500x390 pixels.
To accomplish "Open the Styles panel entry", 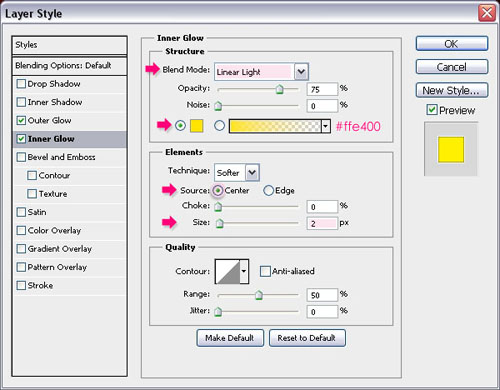I will click(x=69, y=45).
